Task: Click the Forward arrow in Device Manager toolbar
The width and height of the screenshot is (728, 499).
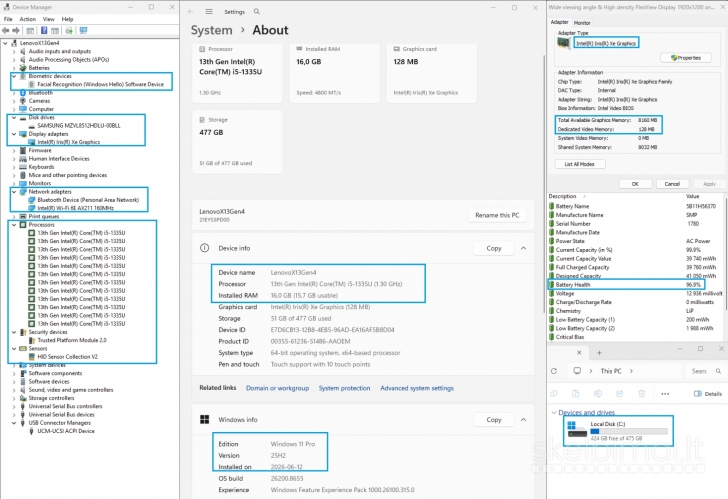Action: pos(16,31)
